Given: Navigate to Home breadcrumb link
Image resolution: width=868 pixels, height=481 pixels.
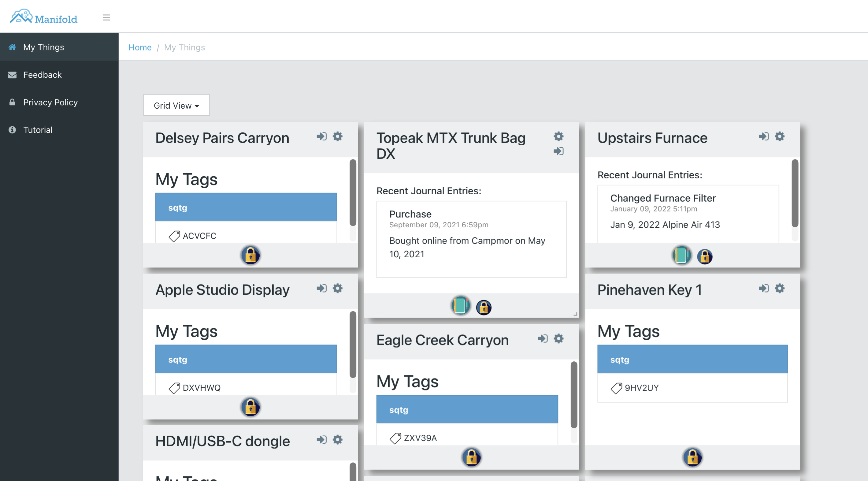Looking at the screenshot, I should [x=140, y=47].
